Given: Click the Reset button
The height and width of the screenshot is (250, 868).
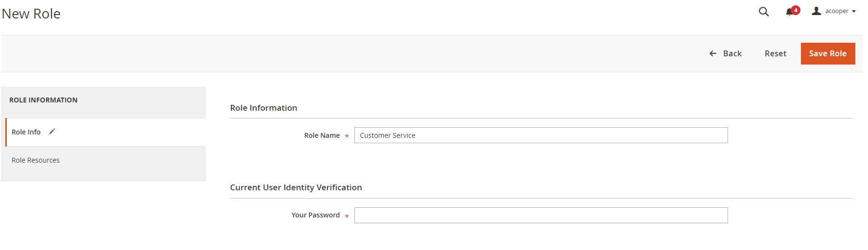Looking at the screenshot, I should 775,53.
